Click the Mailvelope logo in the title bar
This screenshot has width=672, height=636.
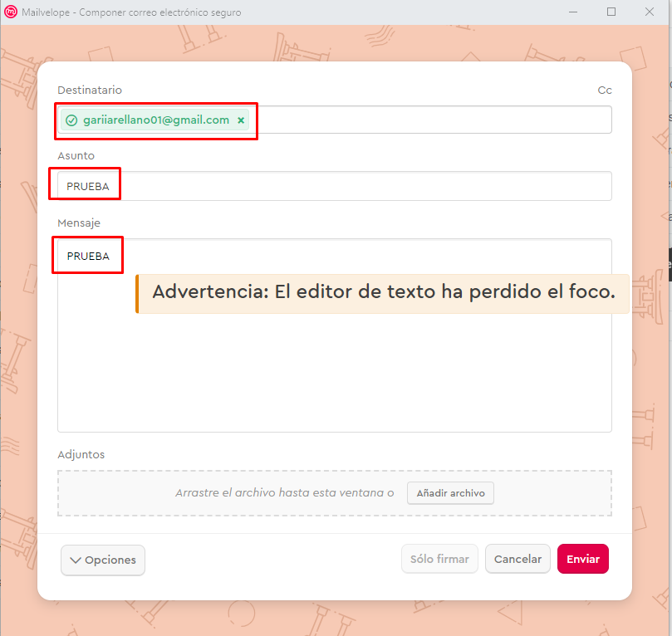10,12
